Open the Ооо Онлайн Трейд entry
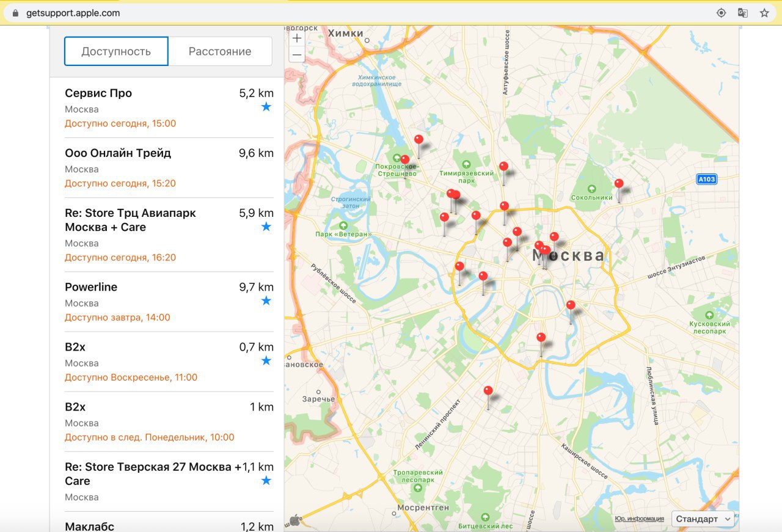 pyautogui.click(x=169, y=168)
